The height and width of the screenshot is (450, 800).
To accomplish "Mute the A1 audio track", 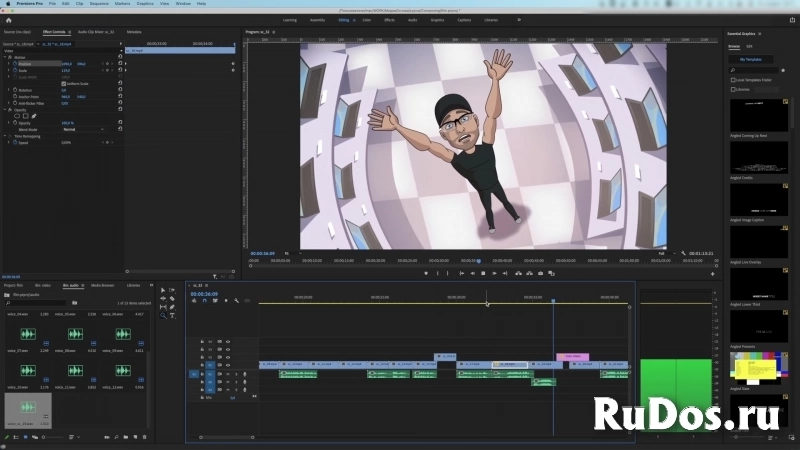I will 228,374.
